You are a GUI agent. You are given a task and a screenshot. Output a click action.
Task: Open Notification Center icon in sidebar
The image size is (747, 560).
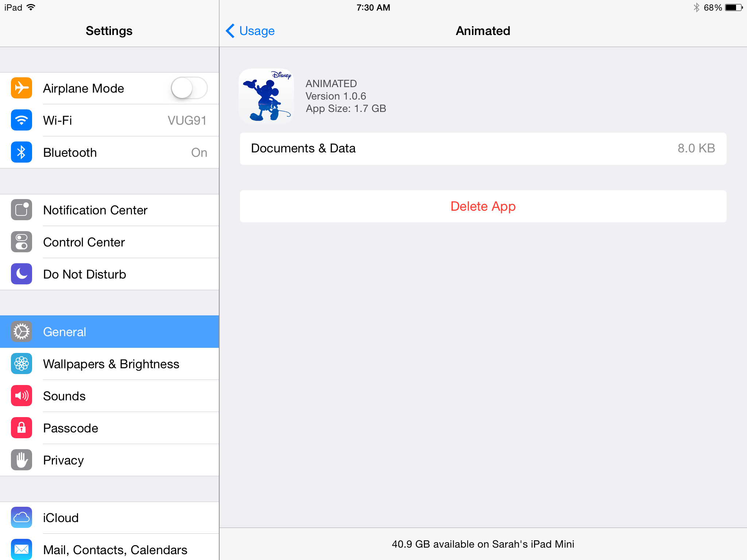[x=22, y=210]
